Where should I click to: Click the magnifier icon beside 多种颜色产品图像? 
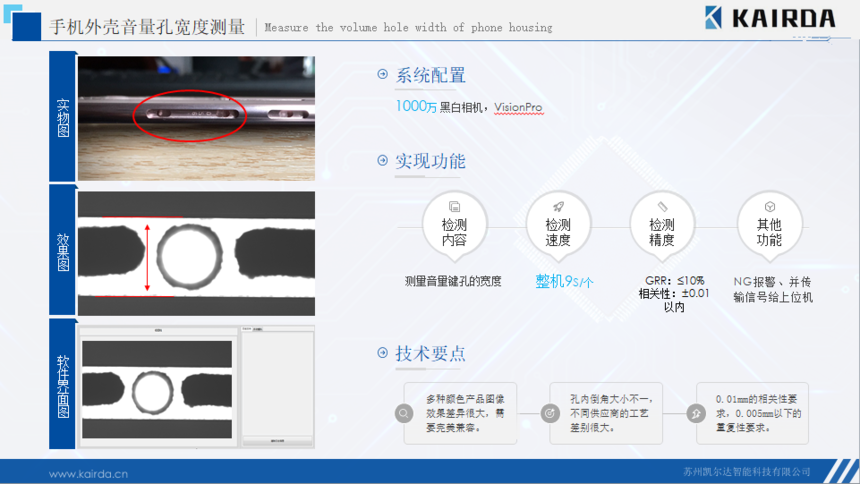tap(404, 413)
